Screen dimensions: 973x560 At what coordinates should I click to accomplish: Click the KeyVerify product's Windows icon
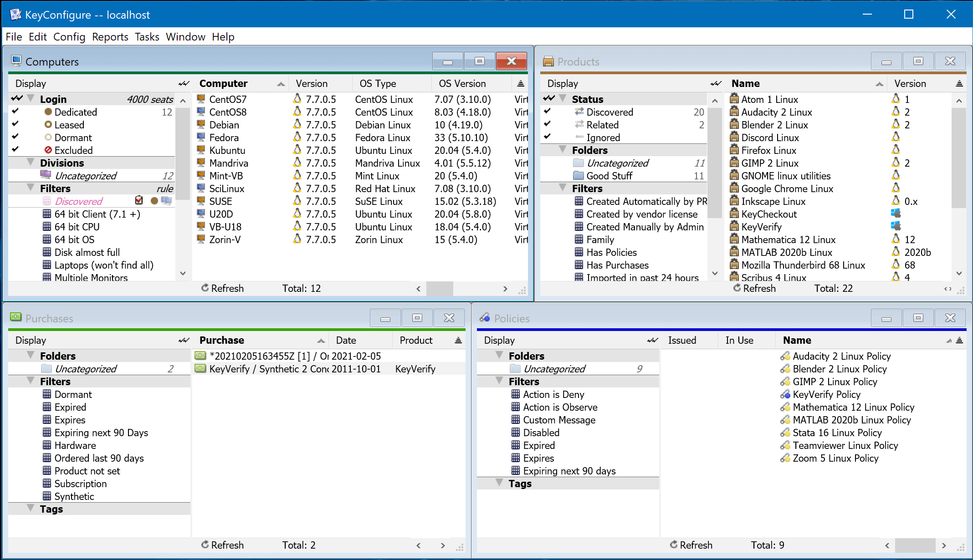[x=896, y=226]
